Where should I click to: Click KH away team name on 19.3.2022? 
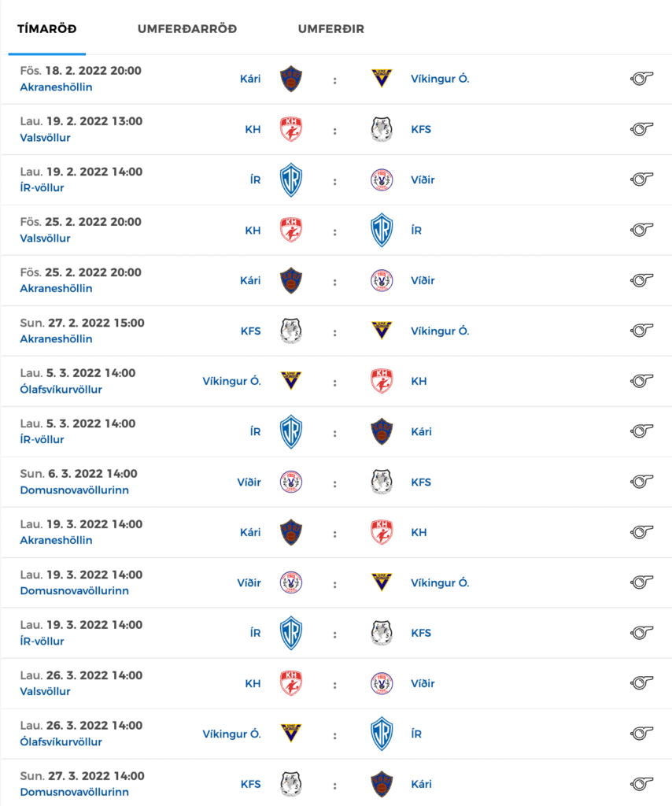coord(419,532)
